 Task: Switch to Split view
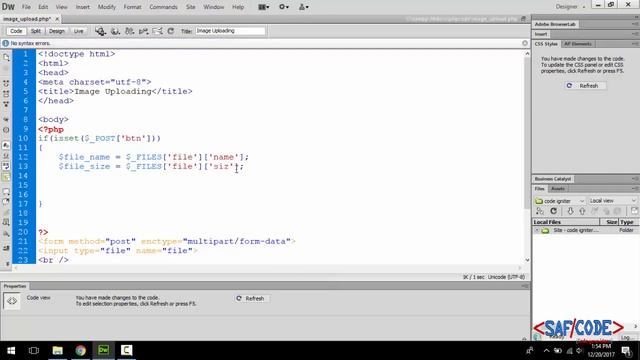tap(36, 31)
